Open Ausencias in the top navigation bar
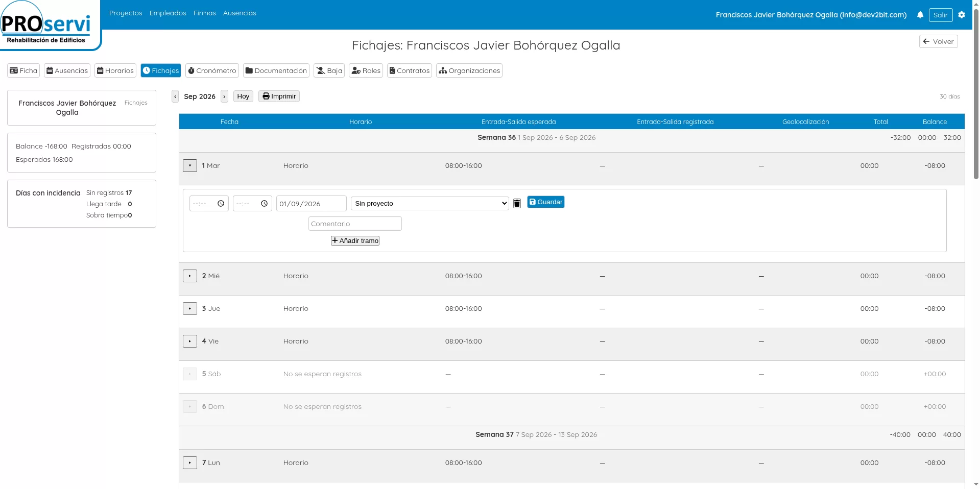 pos(240,13)
